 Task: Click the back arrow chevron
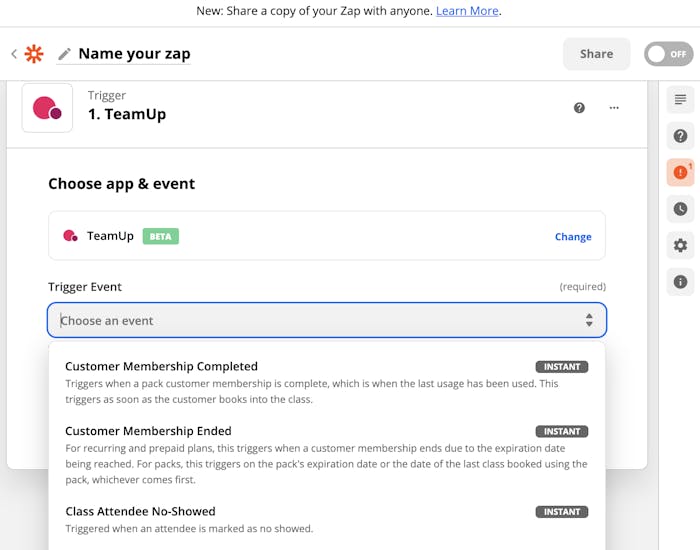(14, 54)
